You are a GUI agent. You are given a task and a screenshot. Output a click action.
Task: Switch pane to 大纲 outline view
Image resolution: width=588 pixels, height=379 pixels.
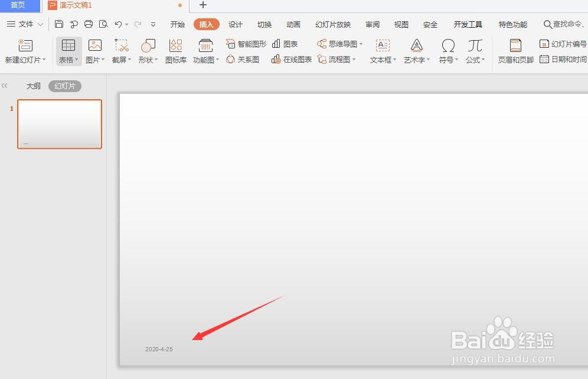[x=33, y=86]
